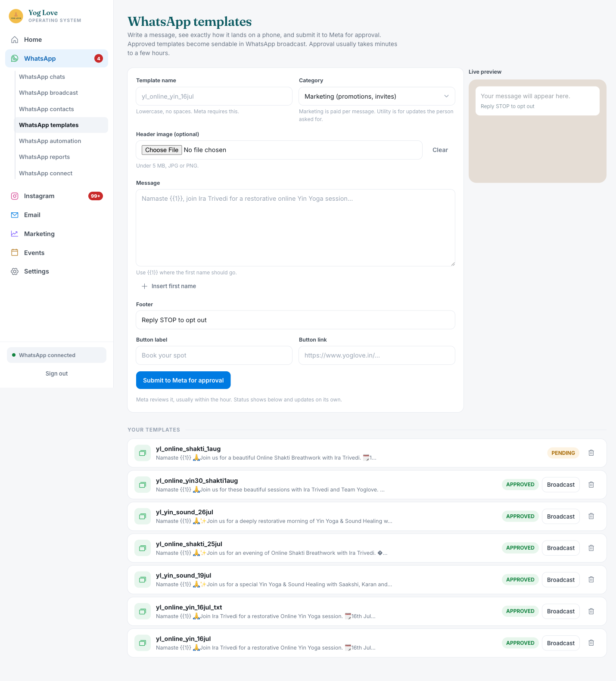Broadcast the yl_online_yin_16jul_txt template
Viewport: 616px width, 681px height.
point(560,611)
